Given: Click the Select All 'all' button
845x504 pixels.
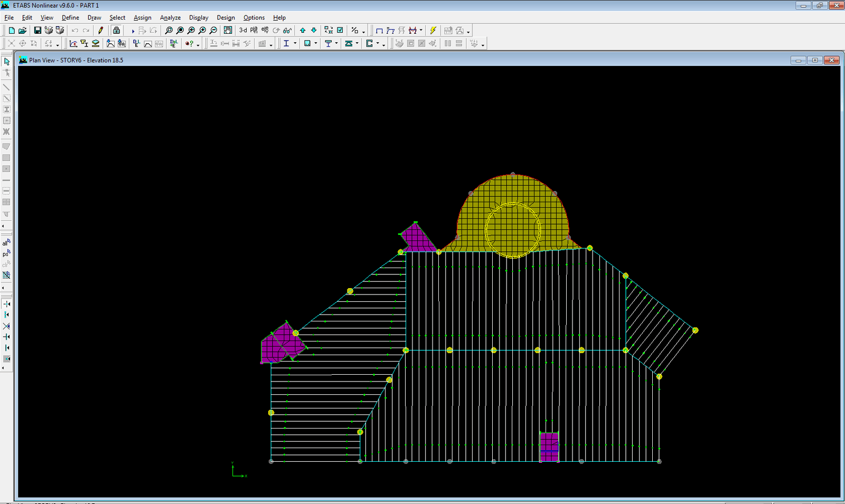Looking at the screenshot, I should [x=6, y=243].
